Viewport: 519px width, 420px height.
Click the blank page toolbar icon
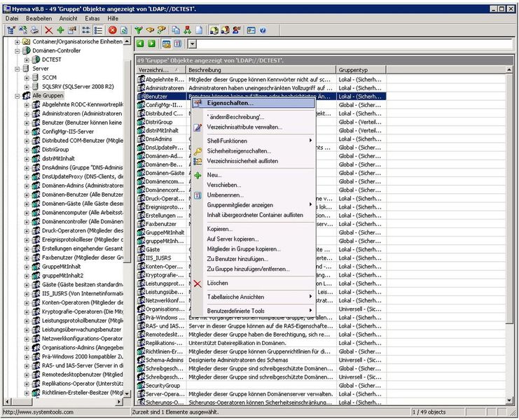[199, 30]
